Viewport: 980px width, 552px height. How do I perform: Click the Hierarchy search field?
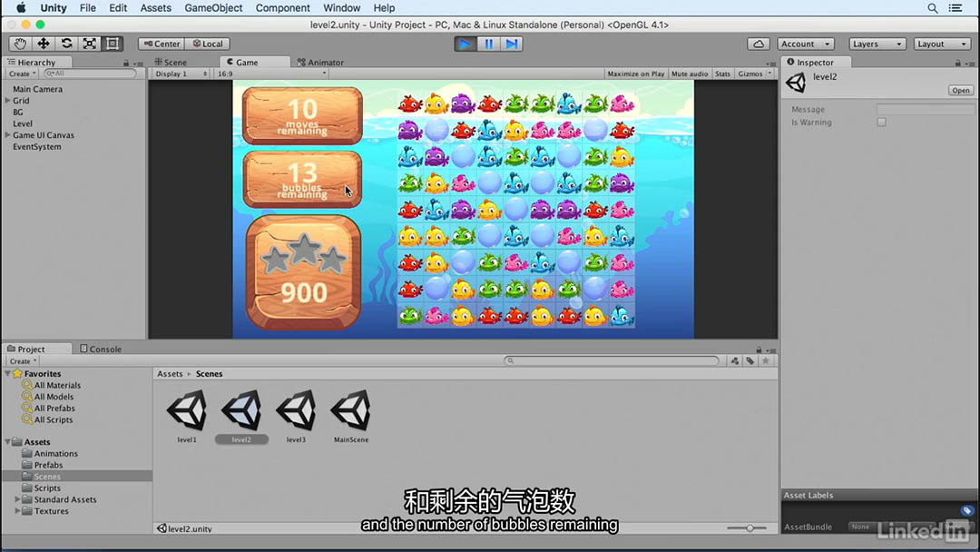coord(90,74)
